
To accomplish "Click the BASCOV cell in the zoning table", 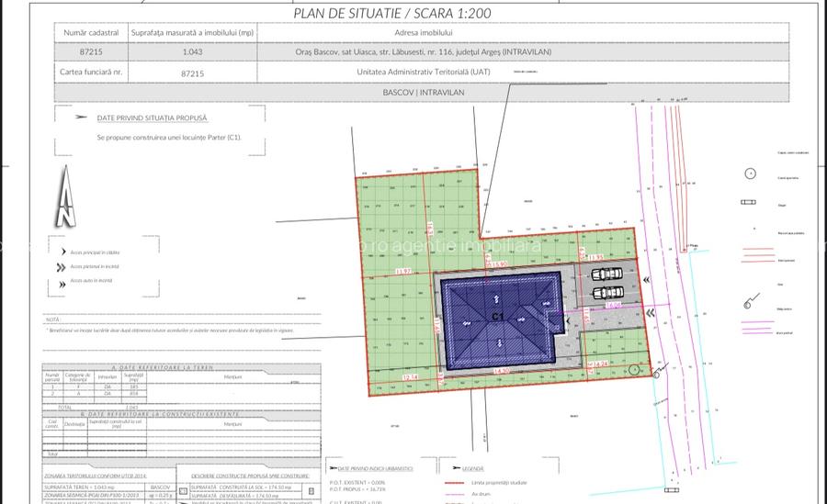I will (160, 487).
